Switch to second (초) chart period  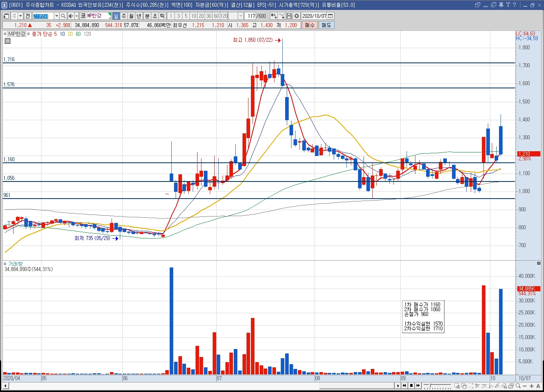[155, 16]
